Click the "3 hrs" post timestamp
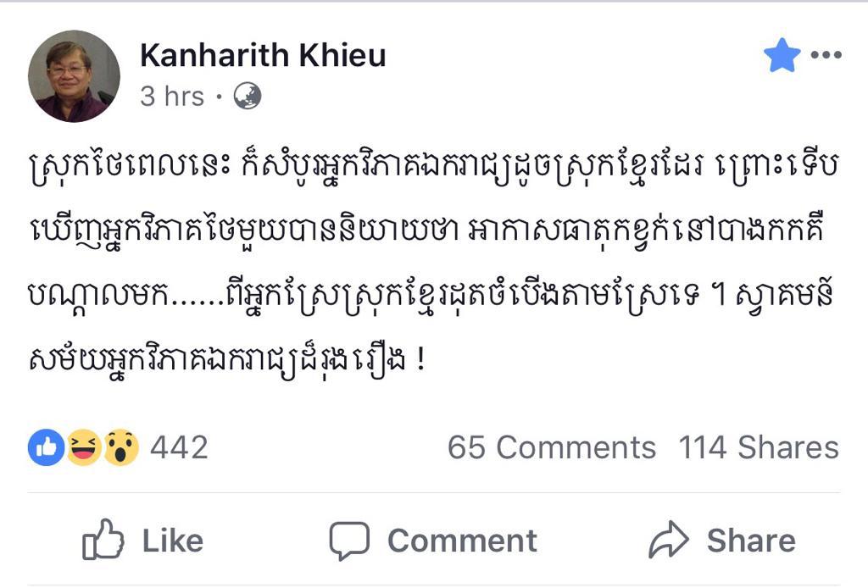 point(172,97)
